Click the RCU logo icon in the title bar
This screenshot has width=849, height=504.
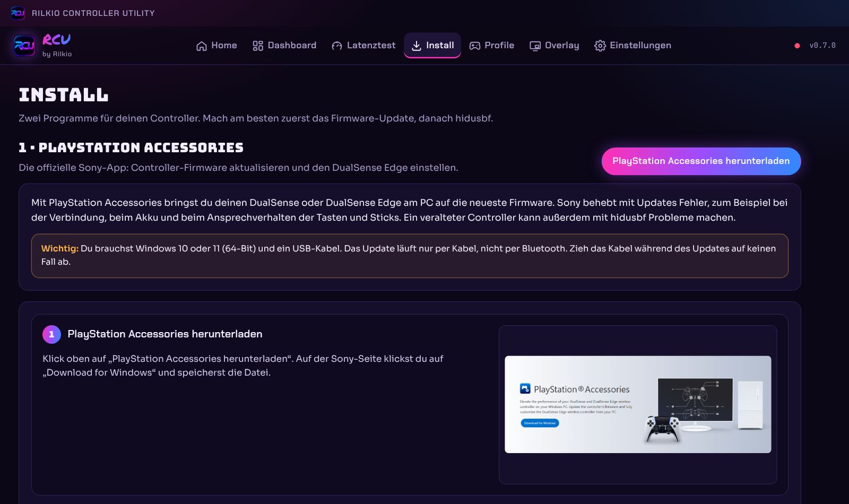pos(18,13)
